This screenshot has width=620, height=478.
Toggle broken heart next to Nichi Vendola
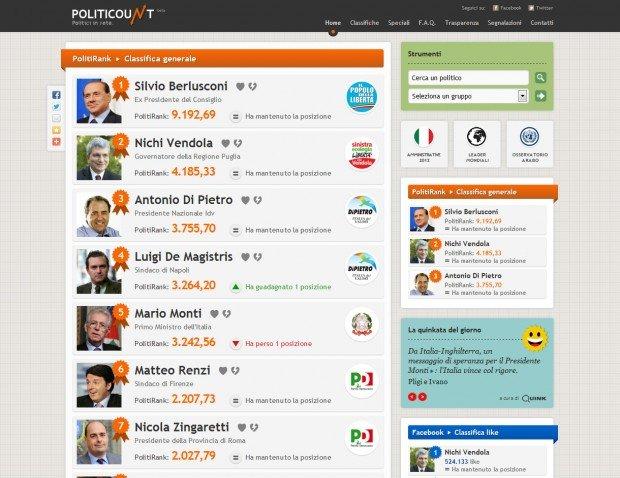pos(238,143)
